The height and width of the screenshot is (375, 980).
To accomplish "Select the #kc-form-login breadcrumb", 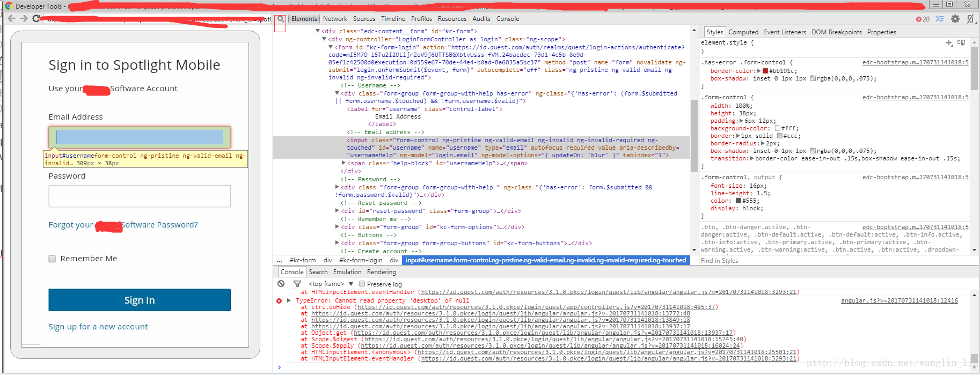I will [361, 260].
